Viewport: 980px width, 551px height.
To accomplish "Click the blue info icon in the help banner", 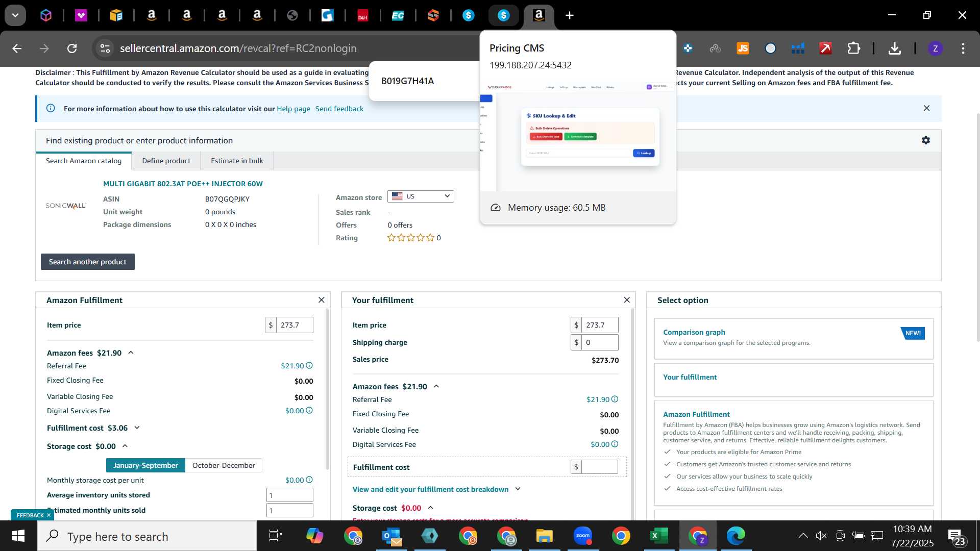I will [x=51, y=108].
